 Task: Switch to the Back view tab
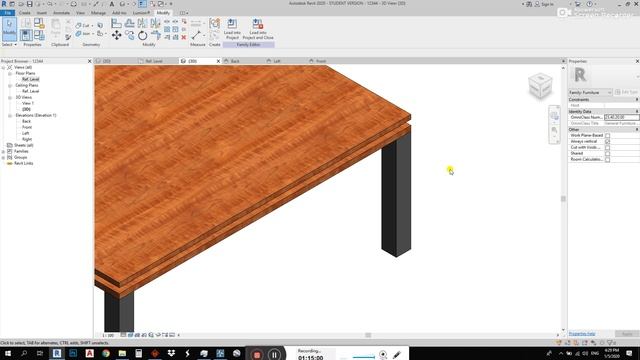(x=235, y=61)
